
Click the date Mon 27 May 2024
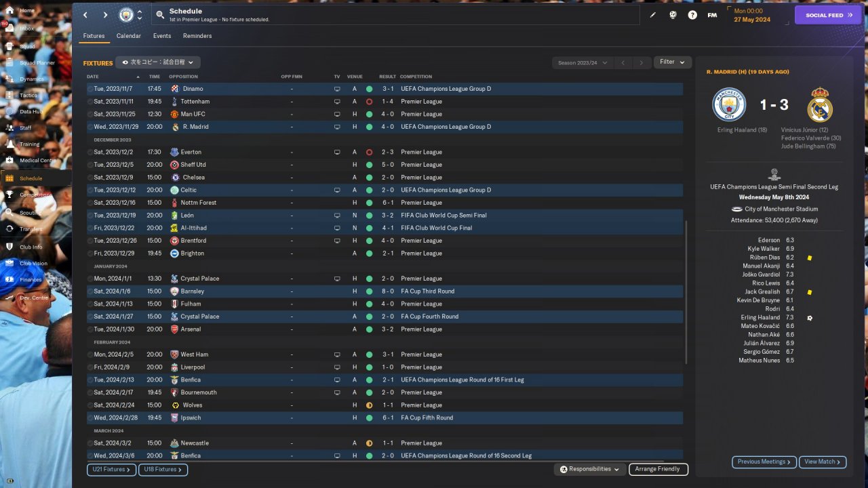coord(752,15)
